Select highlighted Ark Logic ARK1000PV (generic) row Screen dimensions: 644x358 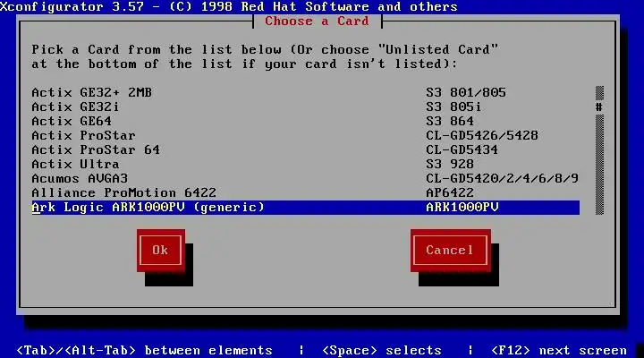(x=306, y=207)
